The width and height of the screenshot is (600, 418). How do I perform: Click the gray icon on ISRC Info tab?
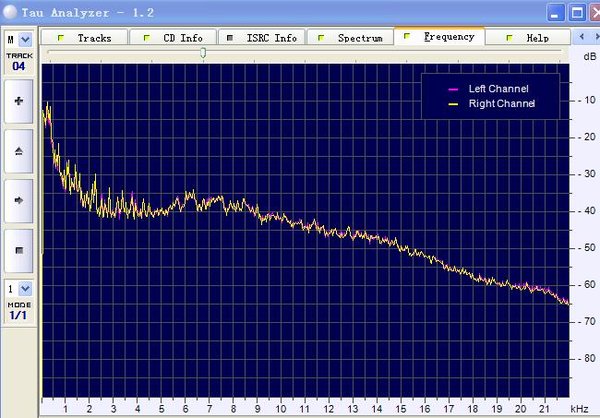230,38
